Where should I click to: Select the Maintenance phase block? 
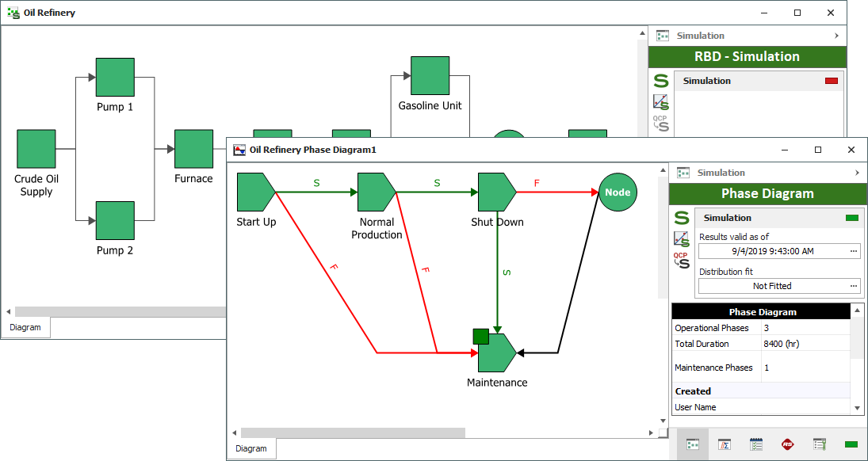tap(497, 352)
